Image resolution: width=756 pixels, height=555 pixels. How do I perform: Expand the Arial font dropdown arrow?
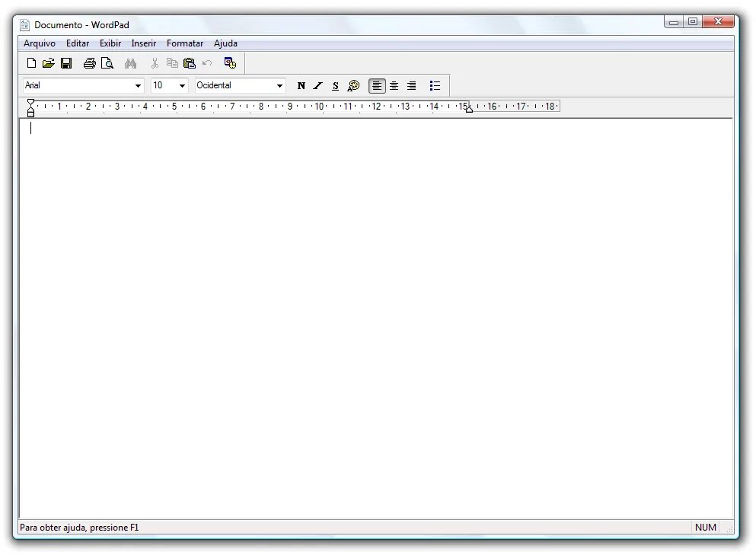point(138,86)
